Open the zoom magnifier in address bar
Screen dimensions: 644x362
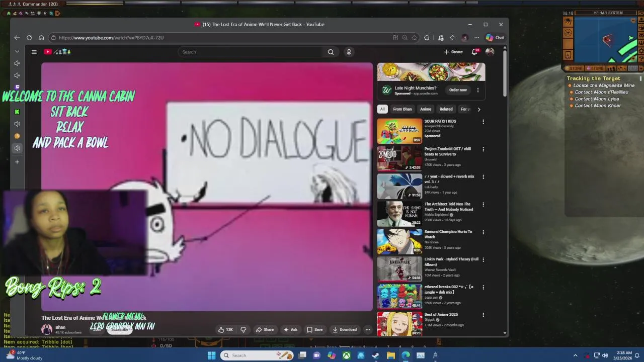click(x=405, y=38)
